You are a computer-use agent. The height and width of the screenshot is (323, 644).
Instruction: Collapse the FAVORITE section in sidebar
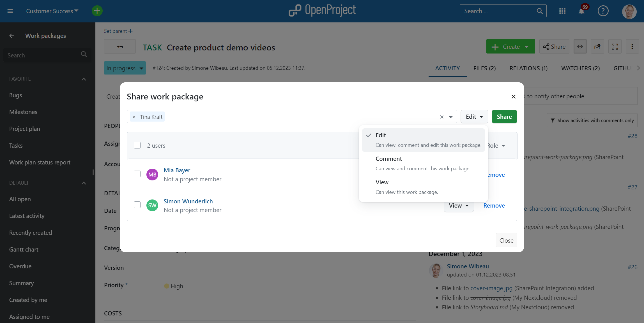[x=83, y=79]
